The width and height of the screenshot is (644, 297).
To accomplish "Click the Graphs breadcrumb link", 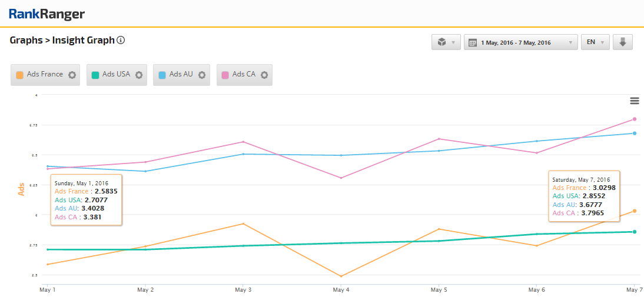I will pyautogui.click(x=26, y=41).
